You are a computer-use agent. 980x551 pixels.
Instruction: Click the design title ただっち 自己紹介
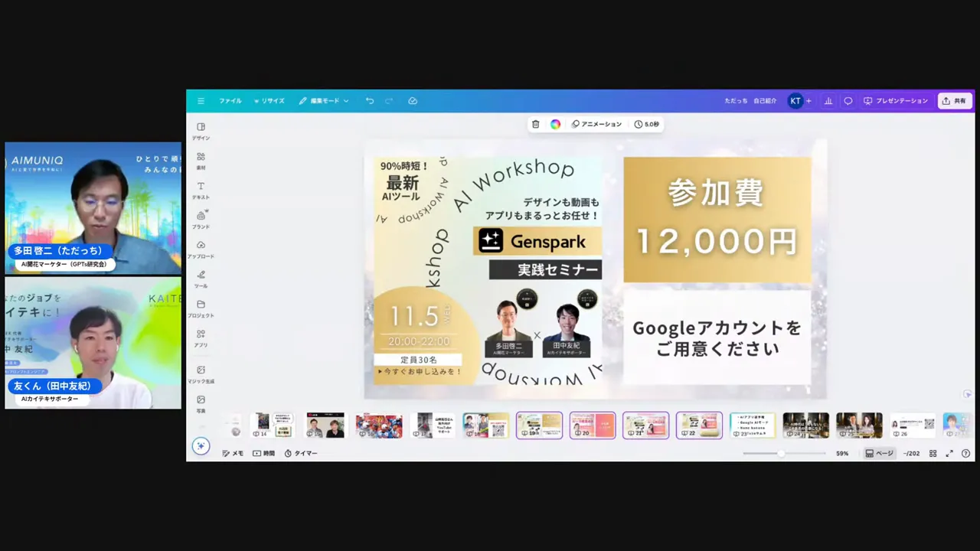pos(750,101)
